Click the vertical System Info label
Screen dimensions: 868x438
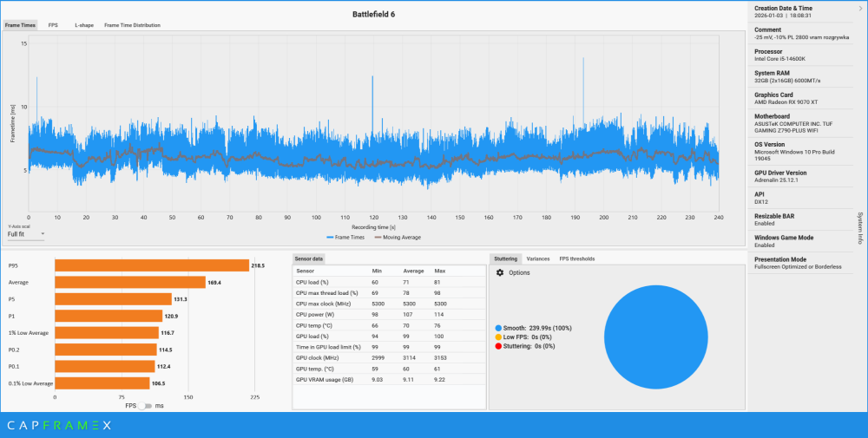(859, 229)
